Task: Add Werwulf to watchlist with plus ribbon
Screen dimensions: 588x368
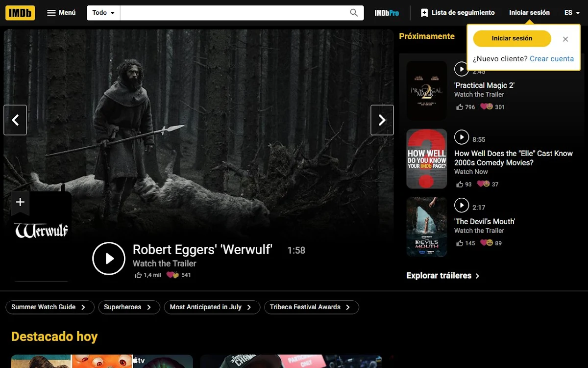Action: pyautogui.click(x=20, y=202)
